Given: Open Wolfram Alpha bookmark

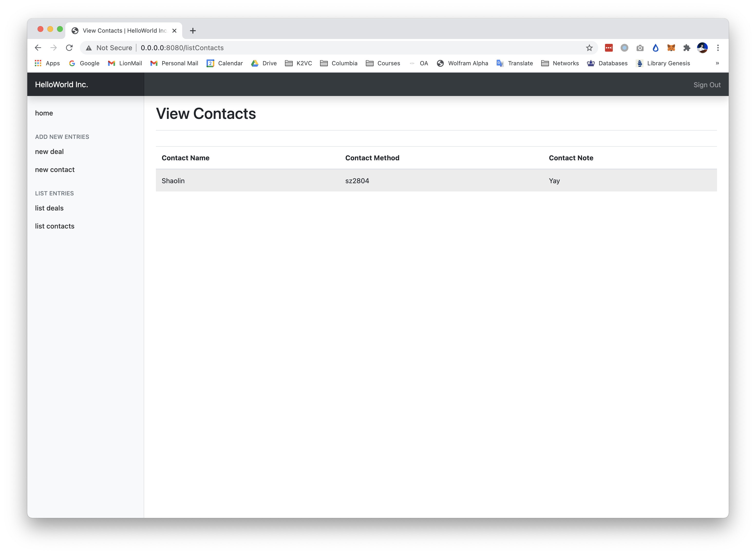Looking at the screenshot, I should (x=462, y=63).
